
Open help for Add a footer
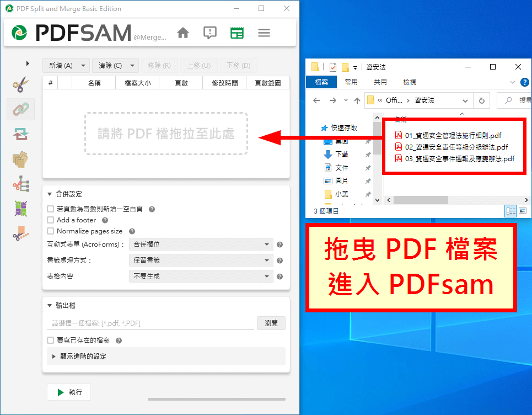105,220
